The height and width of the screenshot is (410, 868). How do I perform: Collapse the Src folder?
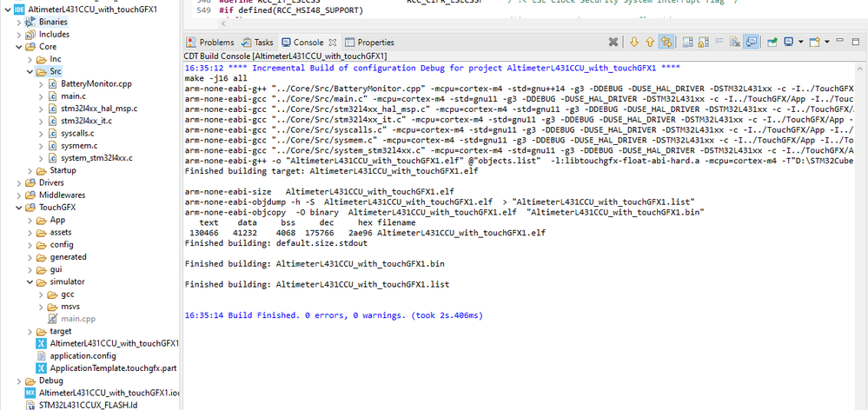30,71
